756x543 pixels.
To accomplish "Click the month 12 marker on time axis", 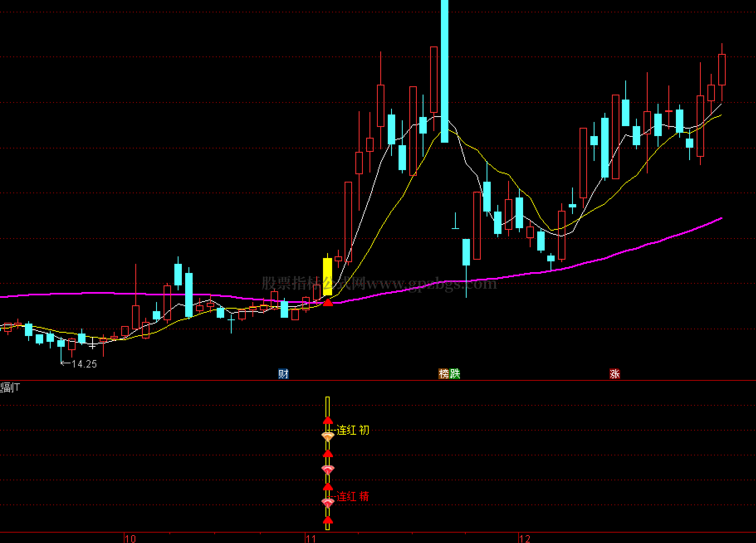I will coord(524,538).
